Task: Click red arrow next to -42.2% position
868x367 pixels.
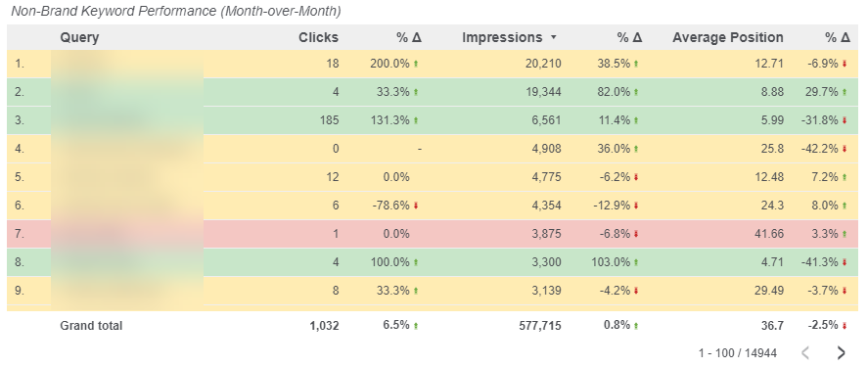Action: point(845,149)
